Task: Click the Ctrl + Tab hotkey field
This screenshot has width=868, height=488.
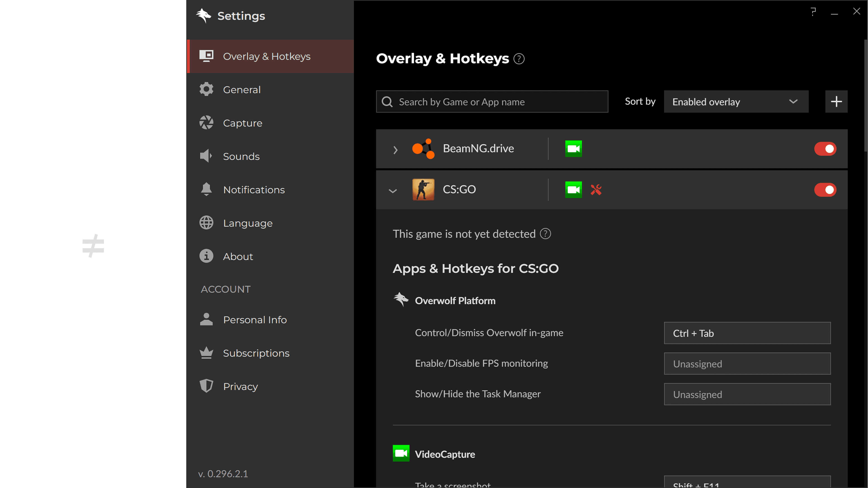Action: tap(747, 333)
